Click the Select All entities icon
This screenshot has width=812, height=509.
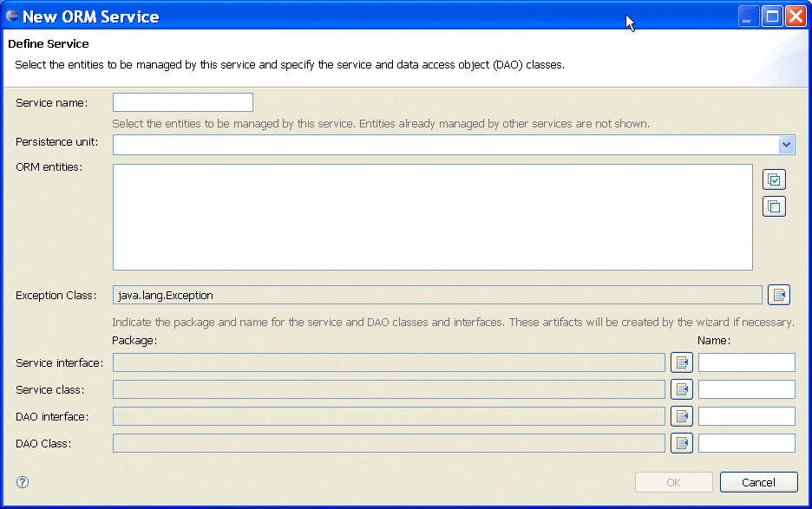click(774, 179)
